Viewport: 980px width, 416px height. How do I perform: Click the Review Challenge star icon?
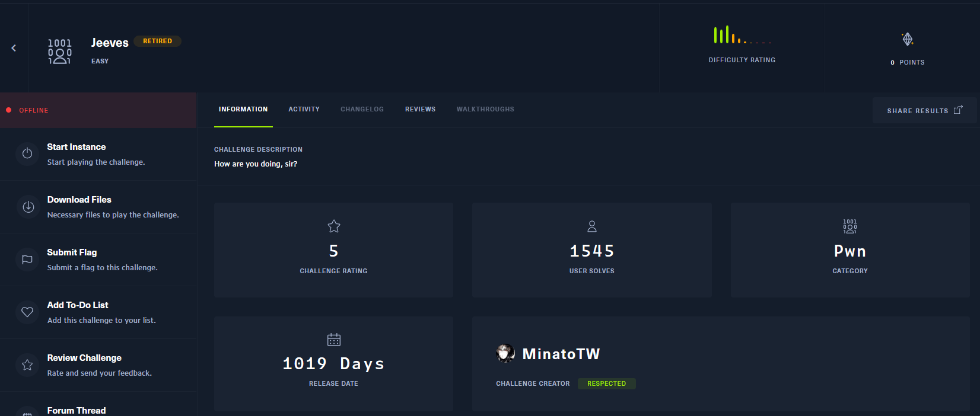pos(27,365)
